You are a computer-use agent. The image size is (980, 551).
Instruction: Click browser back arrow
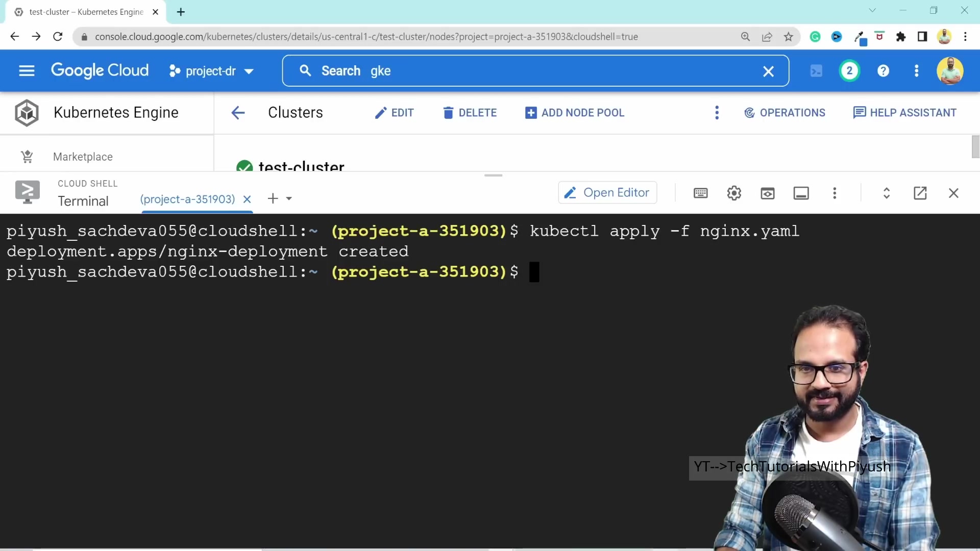(x=14, y=37)
